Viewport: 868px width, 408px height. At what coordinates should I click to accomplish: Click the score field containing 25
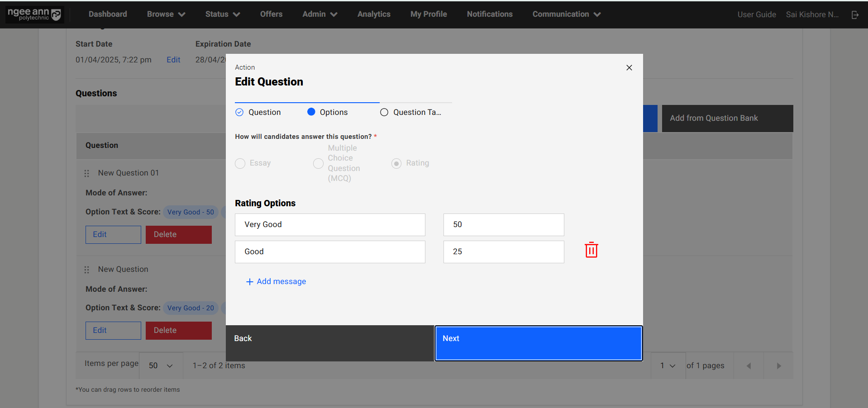503,252
